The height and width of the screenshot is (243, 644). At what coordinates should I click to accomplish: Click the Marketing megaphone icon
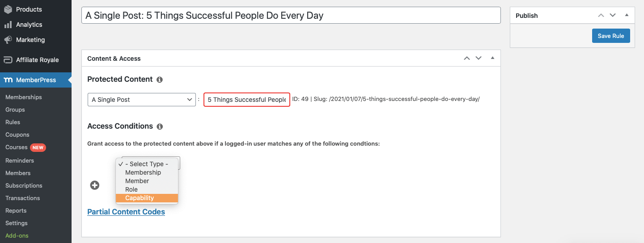click(x=8, y=40)
